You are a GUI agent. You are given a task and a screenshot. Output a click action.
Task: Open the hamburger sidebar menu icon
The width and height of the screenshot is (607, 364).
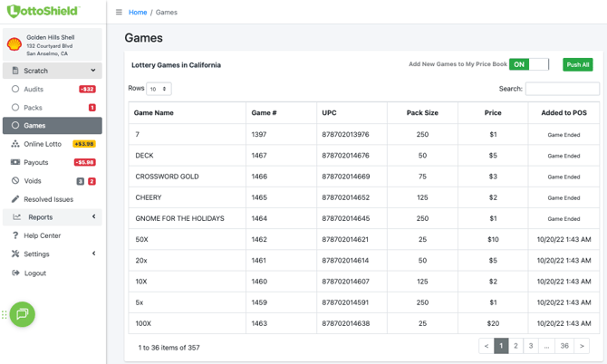pos(119,12)
